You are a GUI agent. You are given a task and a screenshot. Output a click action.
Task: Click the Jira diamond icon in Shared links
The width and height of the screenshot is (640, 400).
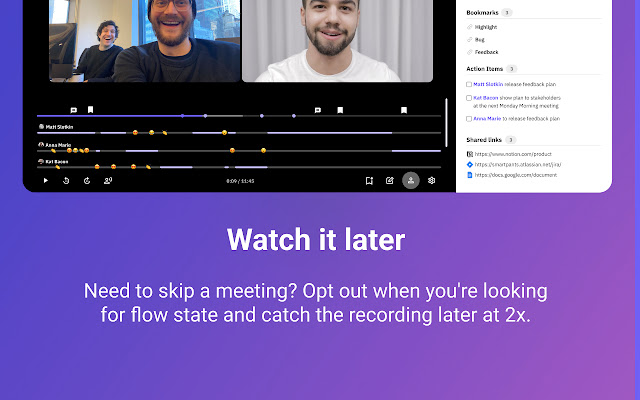[x=470, y=164]
